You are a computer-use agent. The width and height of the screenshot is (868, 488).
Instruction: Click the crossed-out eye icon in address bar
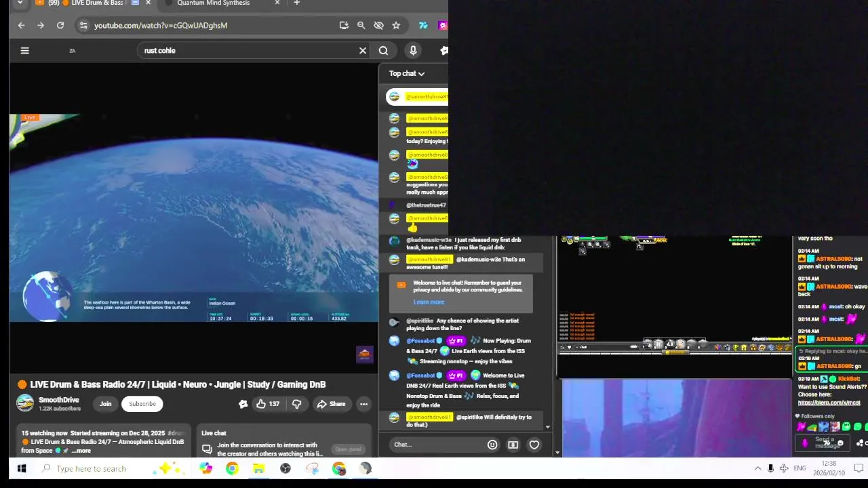tap(378, 25)
